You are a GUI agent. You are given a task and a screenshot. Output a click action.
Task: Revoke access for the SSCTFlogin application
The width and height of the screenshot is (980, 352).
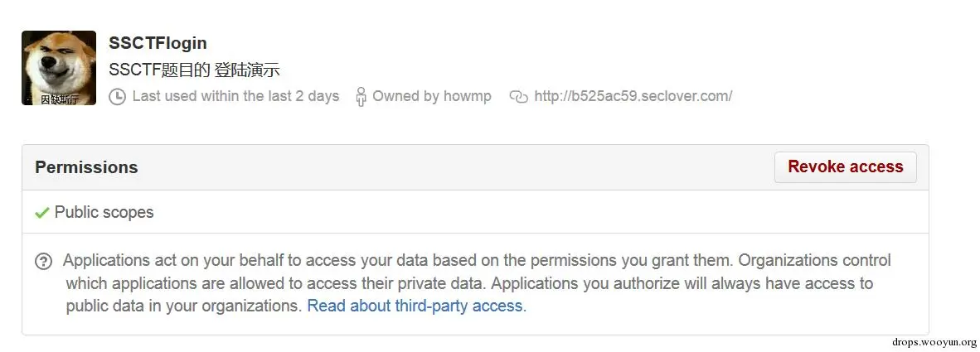845,166
